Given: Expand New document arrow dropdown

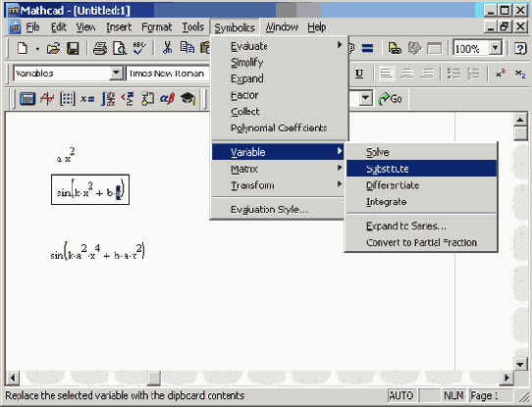Looking at the screenshot, I should tap(37, 49).
